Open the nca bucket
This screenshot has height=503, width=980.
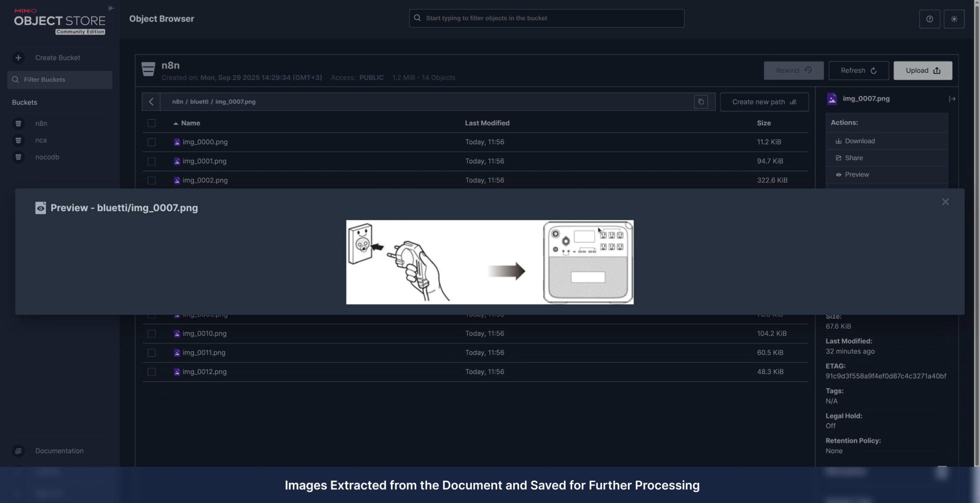point(41,140)
